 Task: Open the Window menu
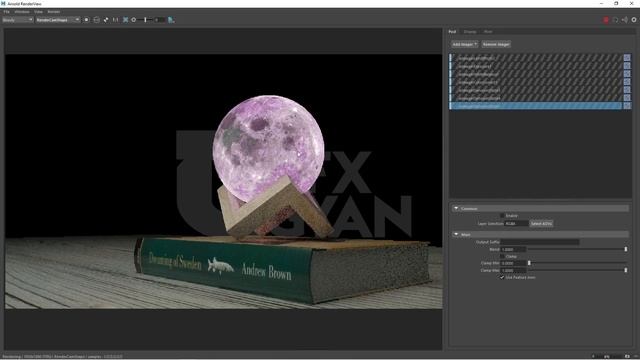coord(22,12)
